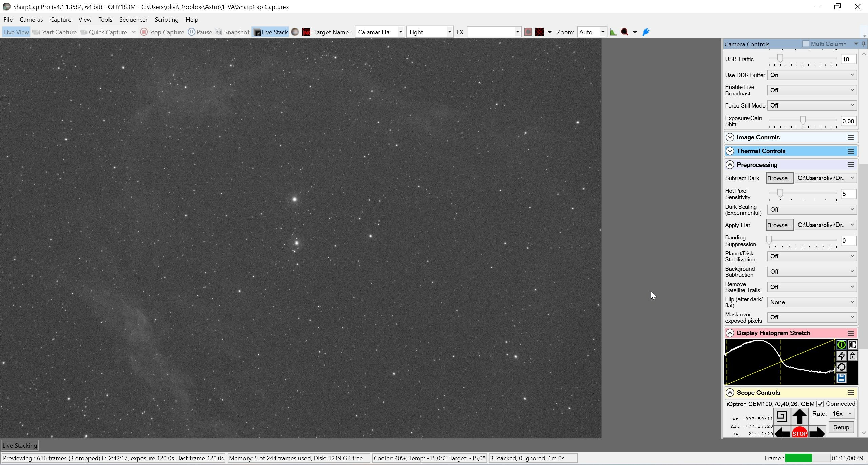Click the spiral search icon in Scope Controls

(782, 416)
